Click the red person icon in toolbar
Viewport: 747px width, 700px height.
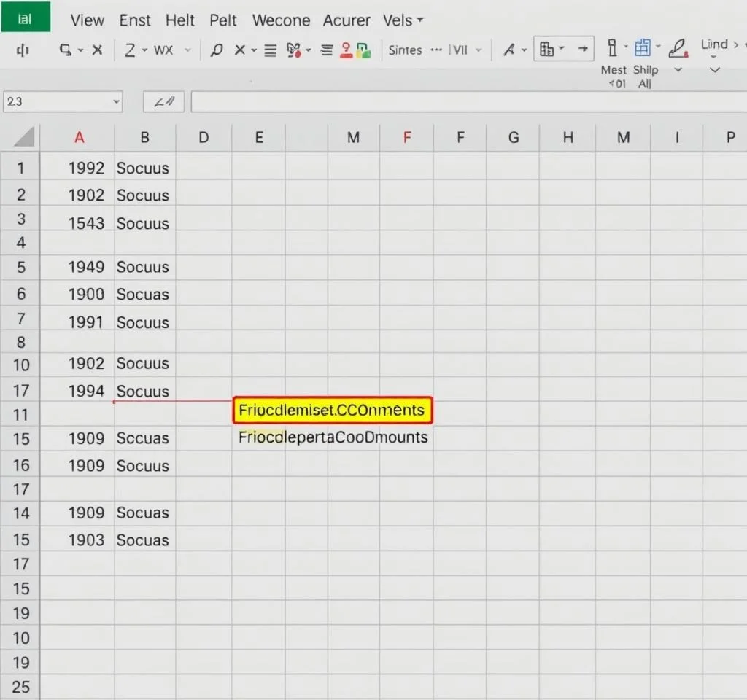[x=346, y=50]
